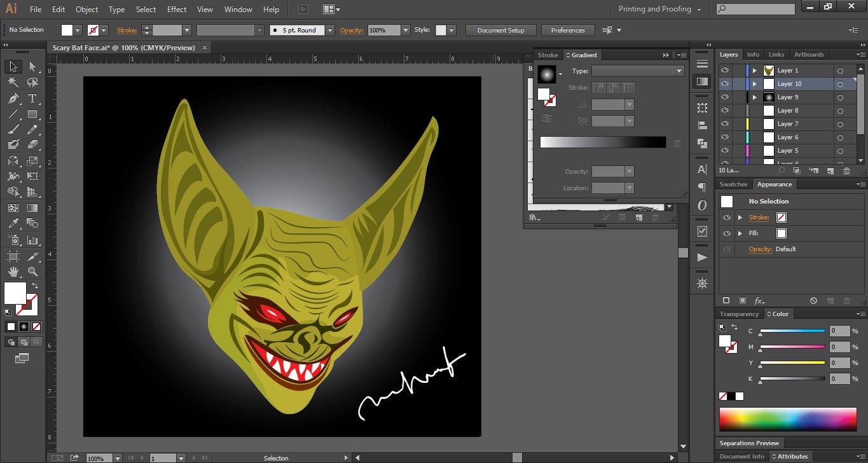Activate the Eyedropper tool
868x463 pixels.
click(13, 223)
